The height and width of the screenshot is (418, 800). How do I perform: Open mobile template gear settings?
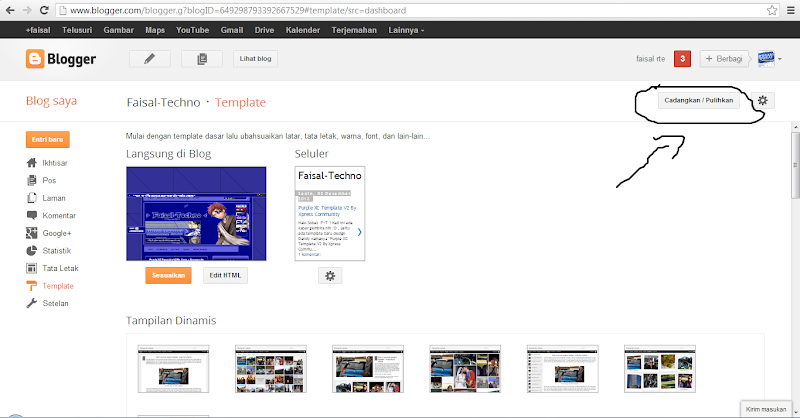pos(330,276)
